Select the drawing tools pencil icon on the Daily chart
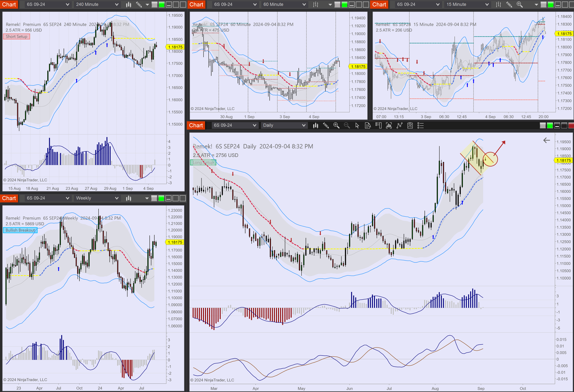Screen dimensions: 574x392 coord(326,125)
